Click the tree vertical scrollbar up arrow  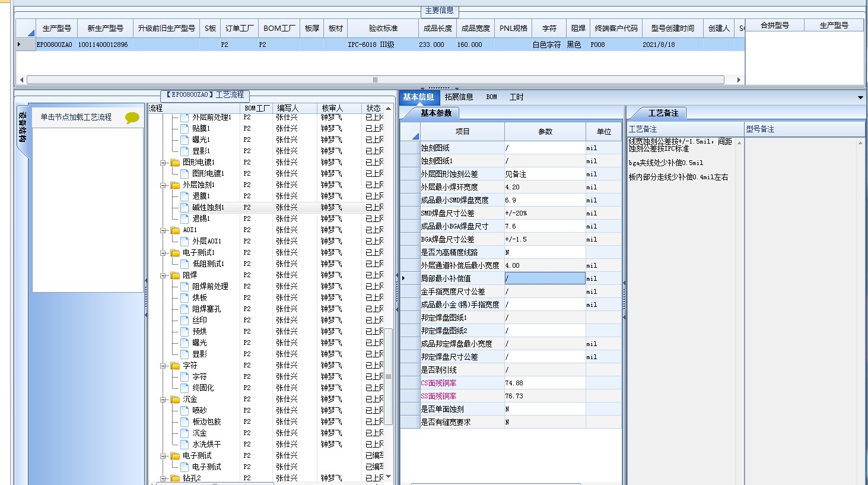(389, 109)
